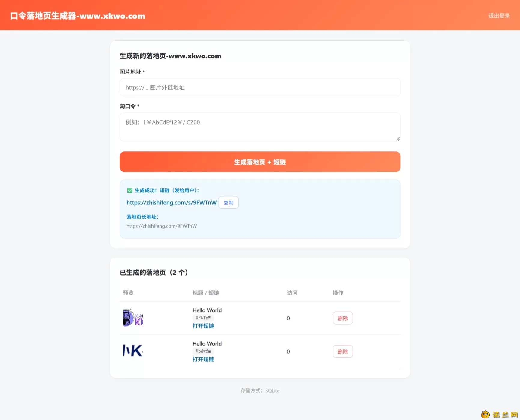Open the generated short link zhishifeng.com/s/9FWTnW
The height and width of the screenshot is (420, 520).
(x=172, y=203)
